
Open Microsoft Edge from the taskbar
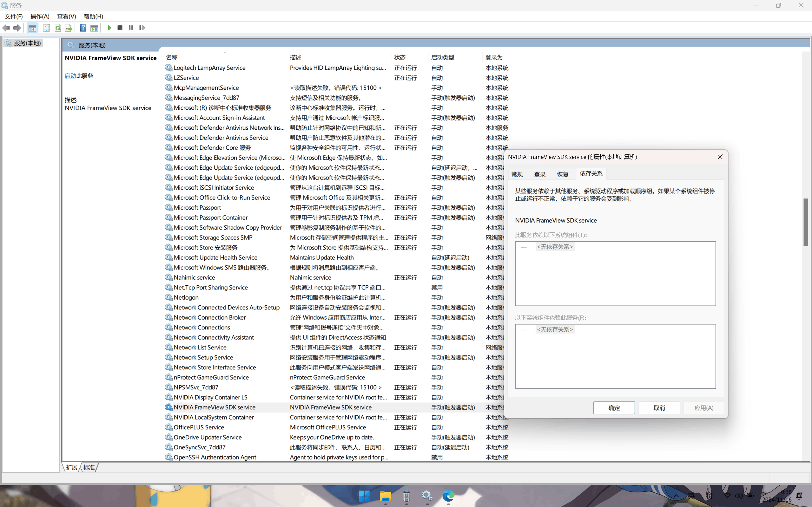(x=448, y=496)
